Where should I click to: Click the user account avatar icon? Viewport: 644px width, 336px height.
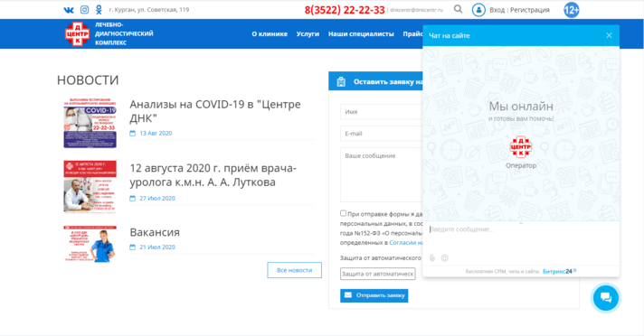tap(478, 10)
